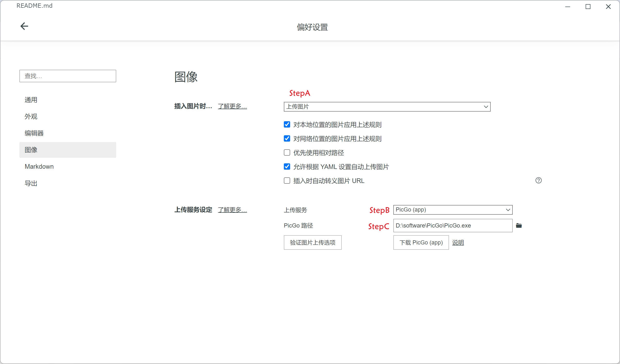
Task: Open the 上传图片 insert-image dropdown
Action: (387, 107)
